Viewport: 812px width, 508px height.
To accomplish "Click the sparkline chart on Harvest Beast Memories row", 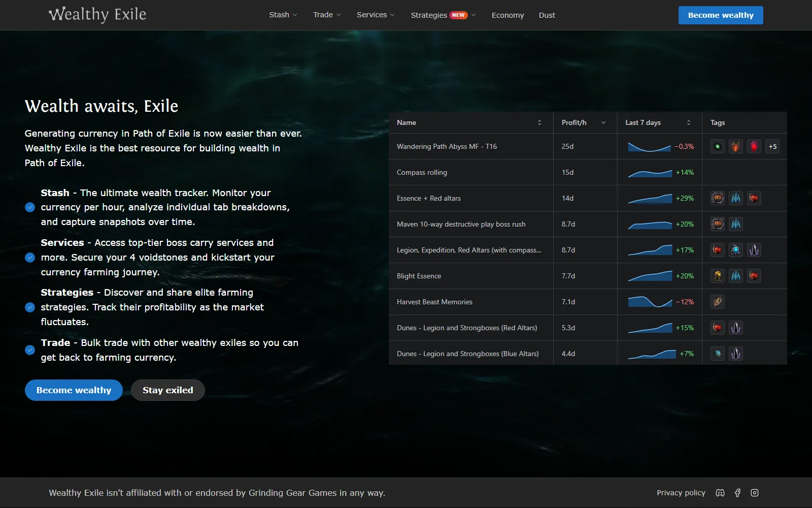I will point(650,302).
